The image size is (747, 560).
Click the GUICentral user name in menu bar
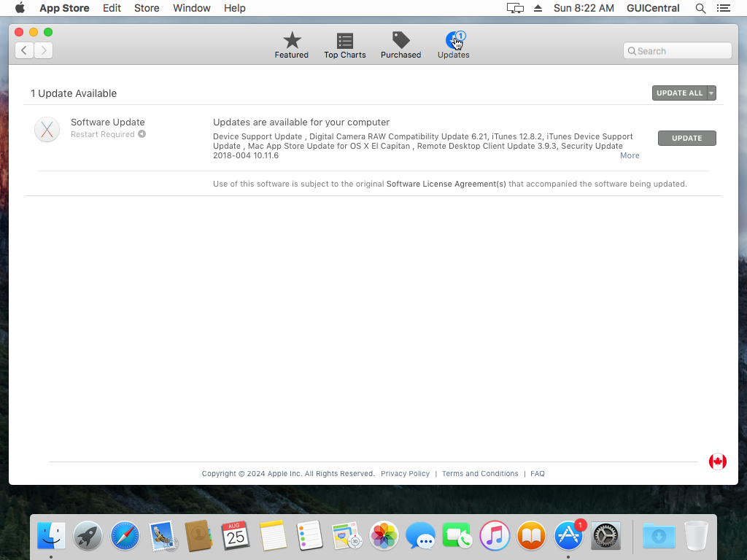pyautogui.click(x=653, y=8)
